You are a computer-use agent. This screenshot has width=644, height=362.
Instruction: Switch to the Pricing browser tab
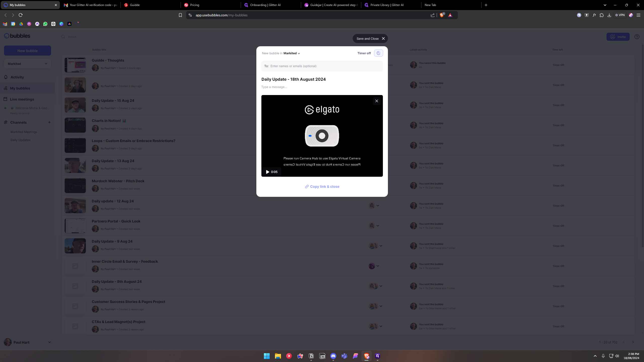point(211,5)
